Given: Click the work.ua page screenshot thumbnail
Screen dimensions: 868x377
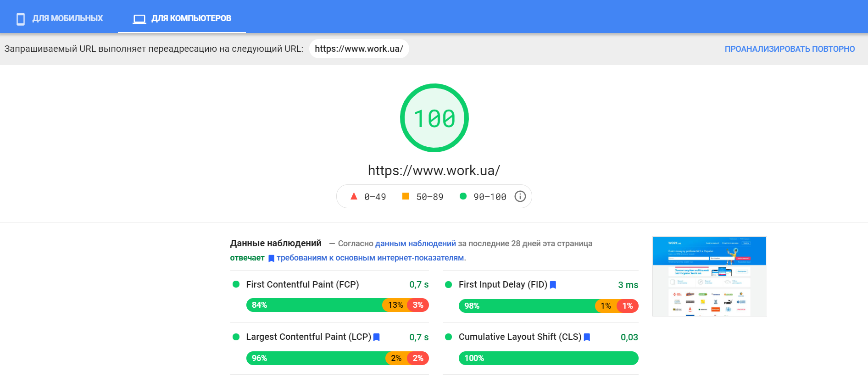Looking at the screenshot, I should pos(709,277).
